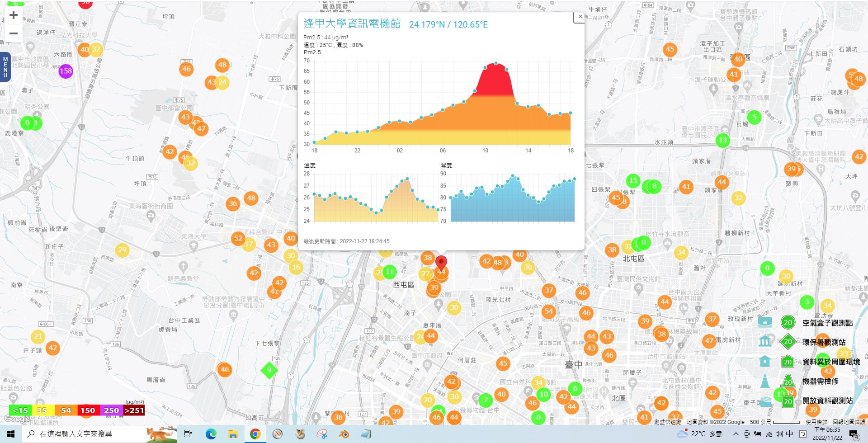Screen dimensions: 868x443
Task: Open the 22°C 多雲 weather widget
Action: click(x=699, y=434)
